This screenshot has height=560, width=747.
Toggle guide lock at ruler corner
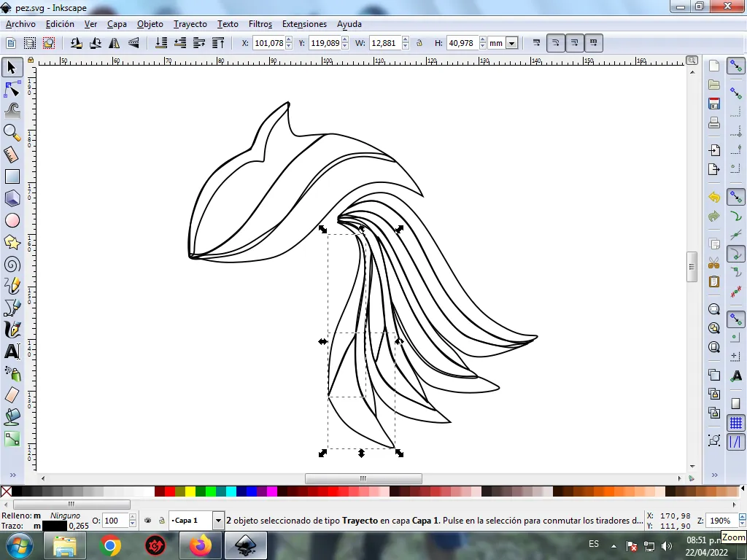pyautogui.click(x=31, y=61)
